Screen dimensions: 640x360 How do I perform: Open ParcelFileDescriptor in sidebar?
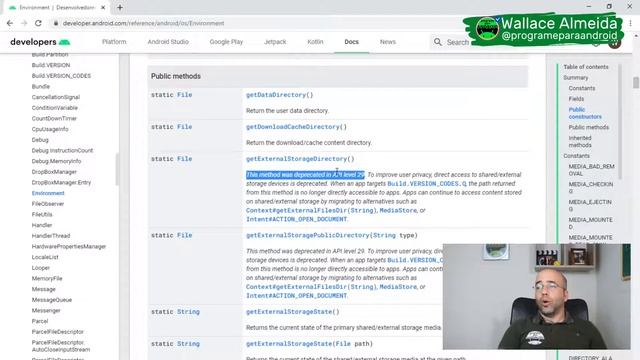58,331
